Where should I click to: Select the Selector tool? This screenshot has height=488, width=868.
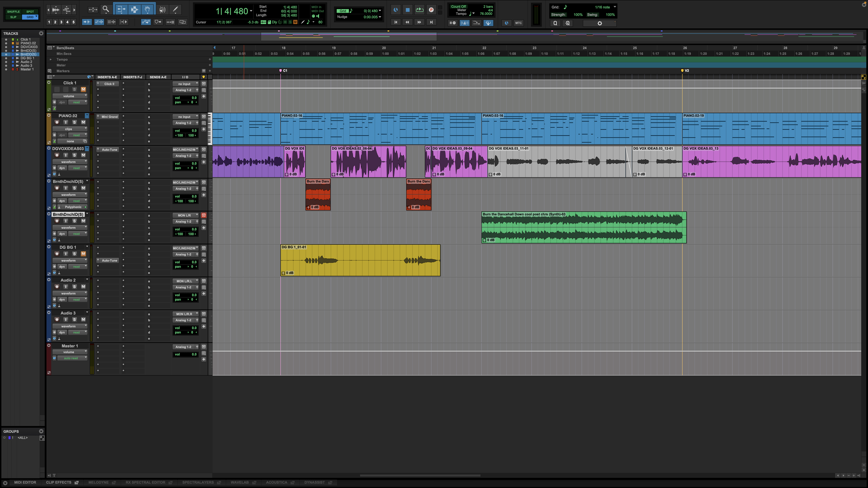(x=134, y=10)
